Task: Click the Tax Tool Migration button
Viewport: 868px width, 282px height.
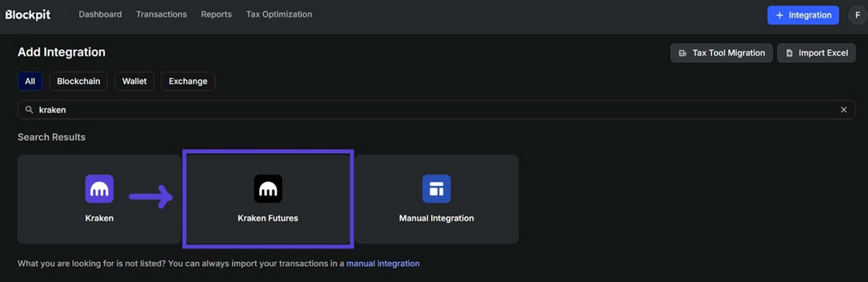Action: (x=721, y=53)
